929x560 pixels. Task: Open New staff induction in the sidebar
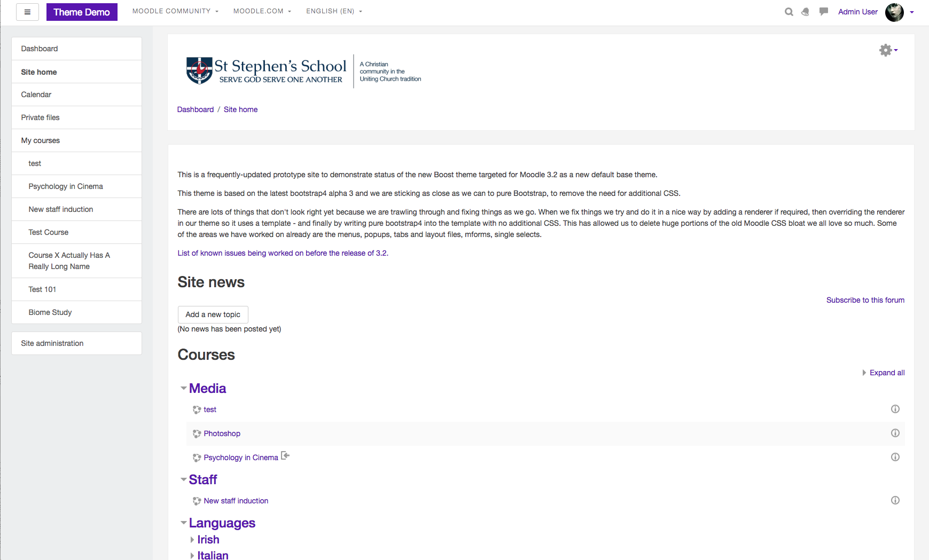point(76,209)
